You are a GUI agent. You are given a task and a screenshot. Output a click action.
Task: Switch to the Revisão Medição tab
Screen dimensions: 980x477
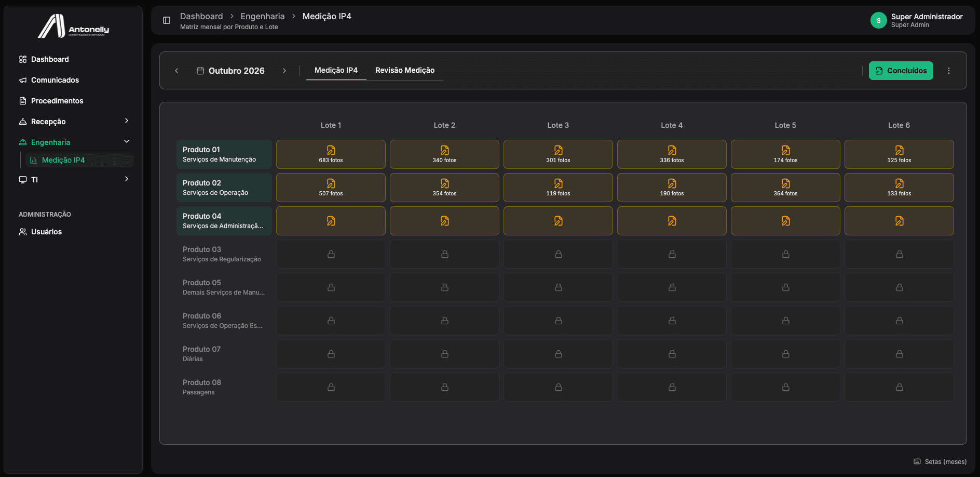tap(405, 70)
